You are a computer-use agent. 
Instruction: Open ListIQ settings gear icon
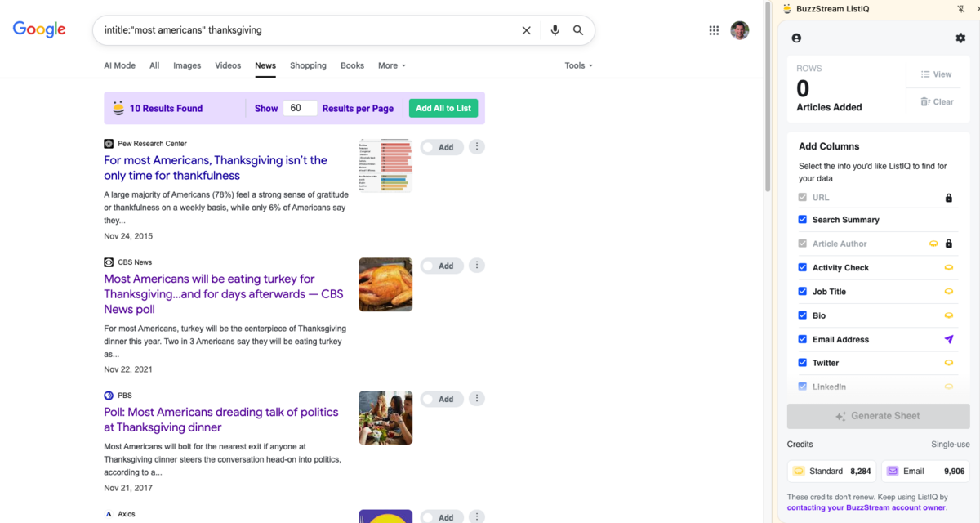[x=960, y=38]
